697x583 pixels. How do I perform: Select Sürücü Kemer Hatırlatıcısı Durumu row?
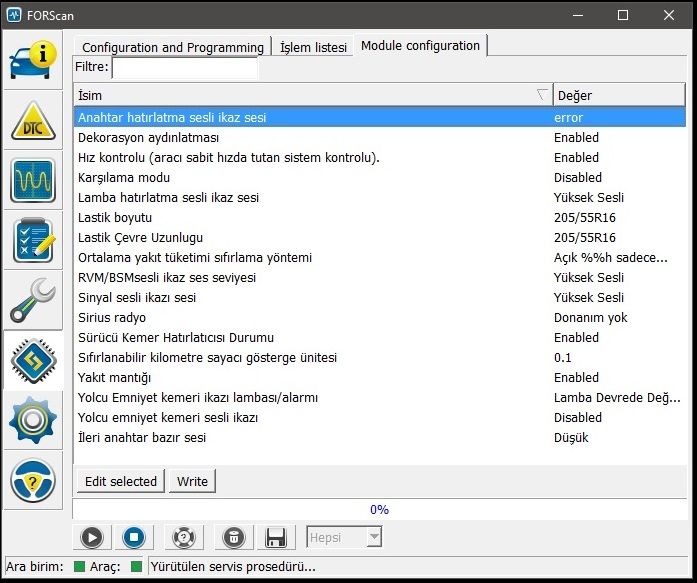point(380,337)
